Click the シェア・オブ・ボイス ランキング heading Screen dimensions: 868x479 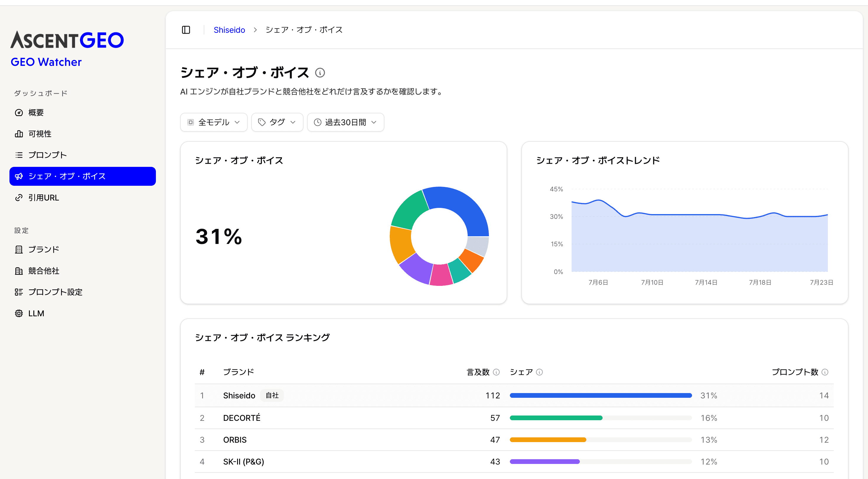262,338
